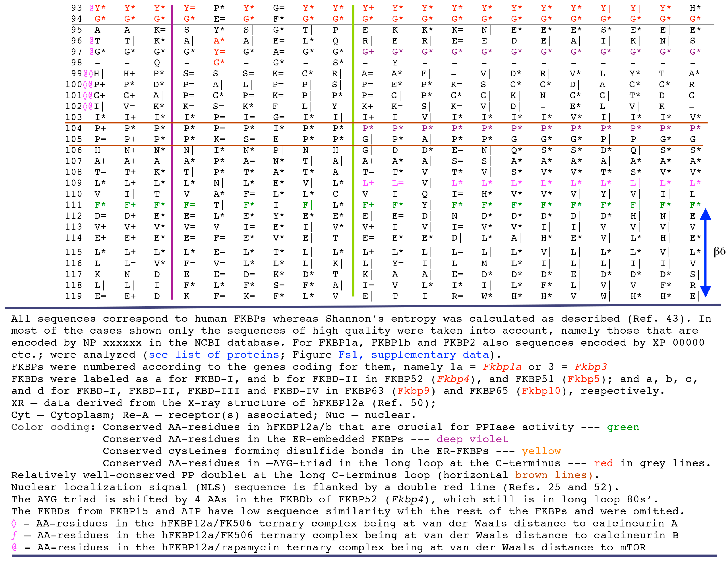Click the word 'green' in the color coding
The width and height of the screenshot is (728, 561).
[623, 427]
